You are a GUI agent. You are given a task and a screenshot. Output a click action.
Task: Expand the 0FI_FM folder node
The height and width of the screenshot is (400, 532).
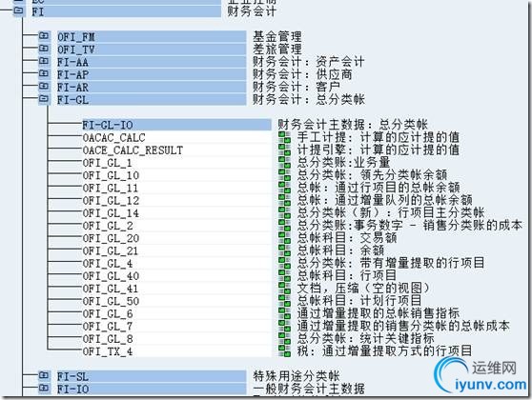pos(44,36)
